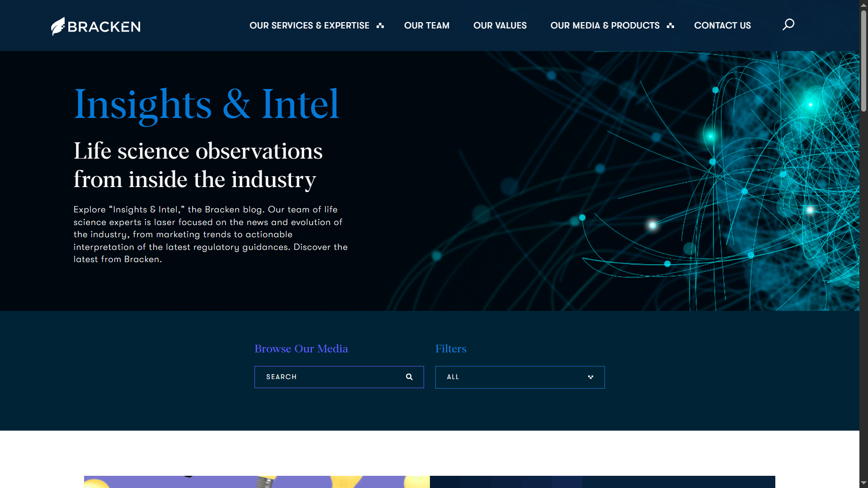
Task: Click the scrollbar up arrow
Action: (x=863, y=5)
